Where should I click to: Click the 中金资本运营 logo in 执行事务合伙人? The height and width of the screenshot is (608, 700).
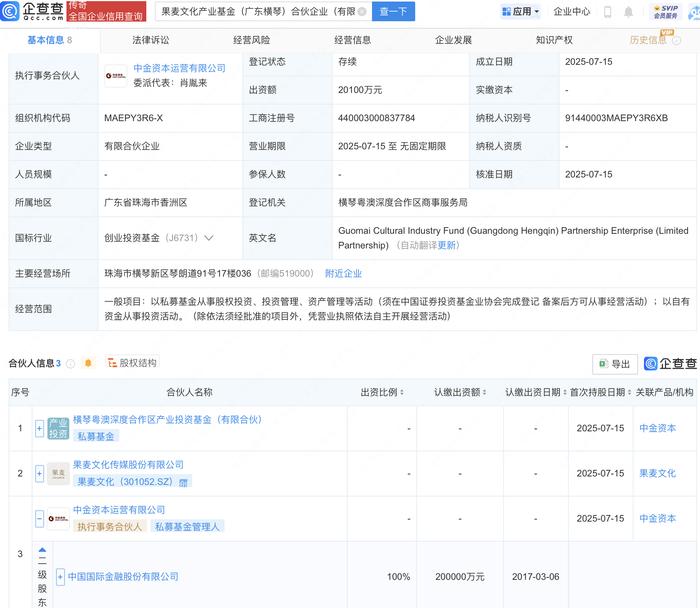[x=116, y=76]
